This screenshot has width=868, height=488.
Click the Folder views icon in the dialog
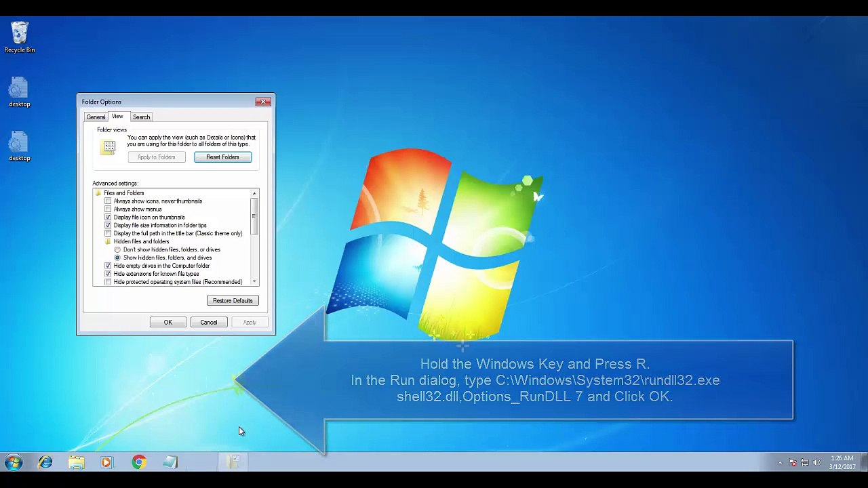pos(108,147)
